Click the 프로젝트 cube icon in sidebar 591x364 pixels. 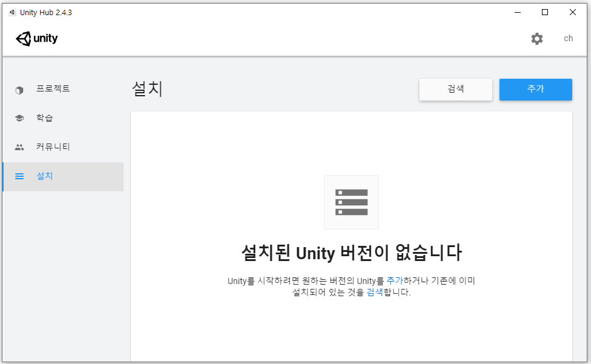pos(19,90)
